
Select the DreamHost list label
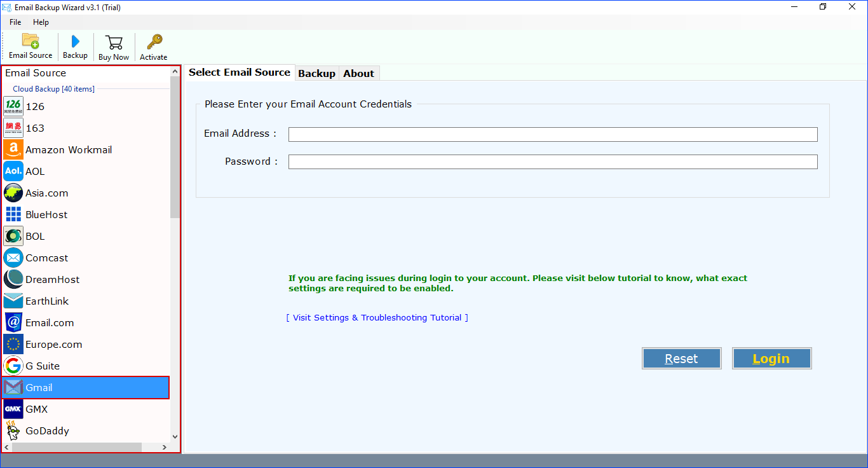(53, 279)
